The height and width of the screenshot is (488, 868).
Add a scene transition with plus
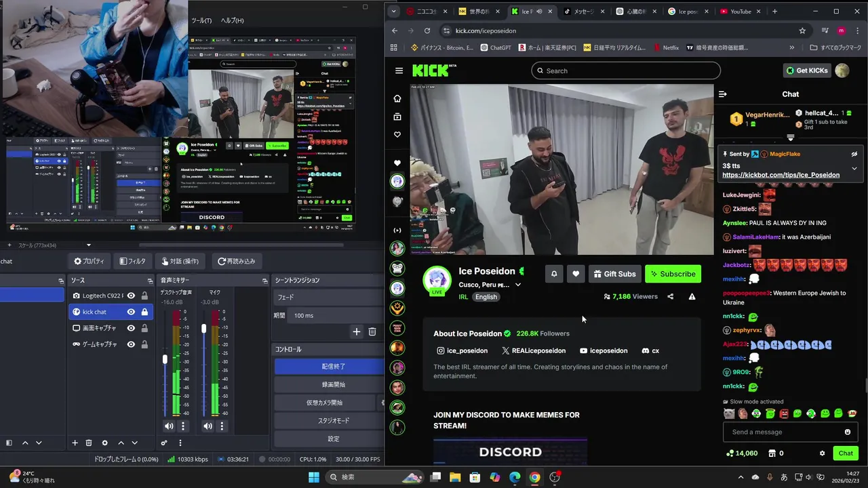(357, 331)
